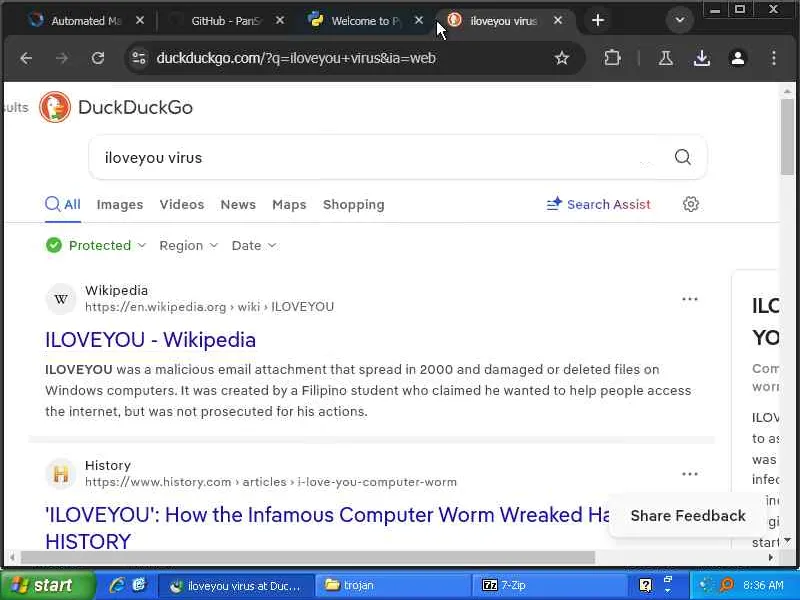The height and width of the screenshot is (600, 800).
Task: Click the vertical scrollbar thumb
Action: 787,137
